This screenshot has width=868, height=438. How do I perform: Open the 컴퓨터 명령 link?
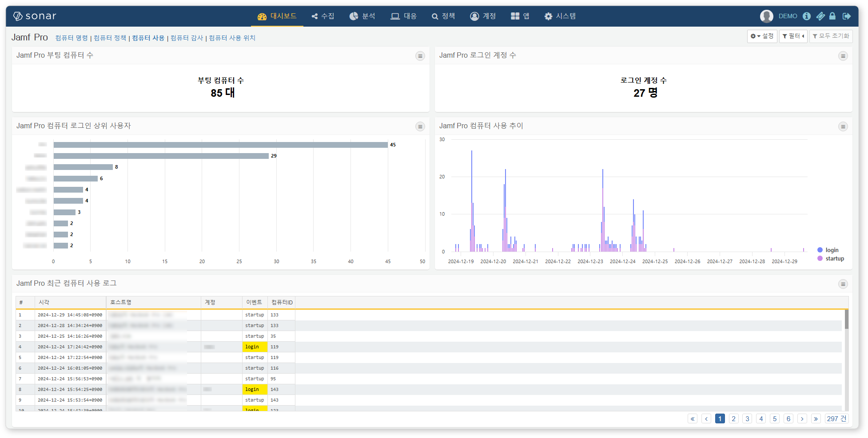tap(72, 38)
